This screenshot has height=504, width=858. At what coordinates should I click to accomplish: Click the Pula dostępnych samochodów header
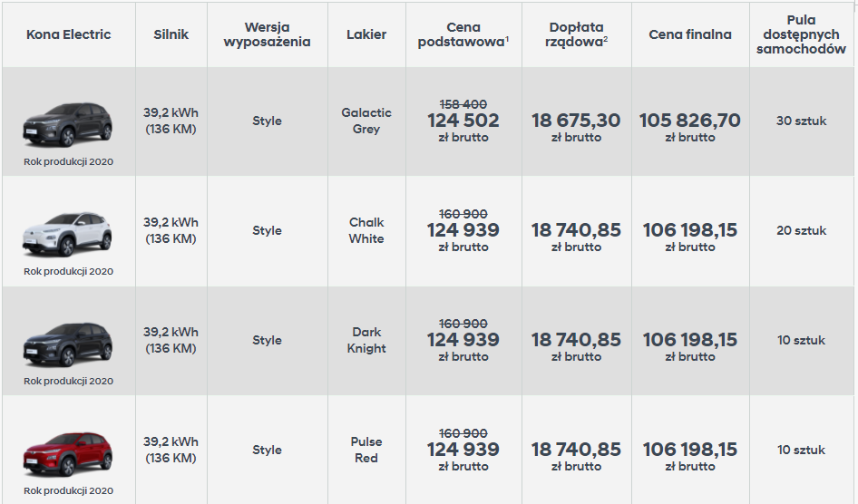[801, 34]
